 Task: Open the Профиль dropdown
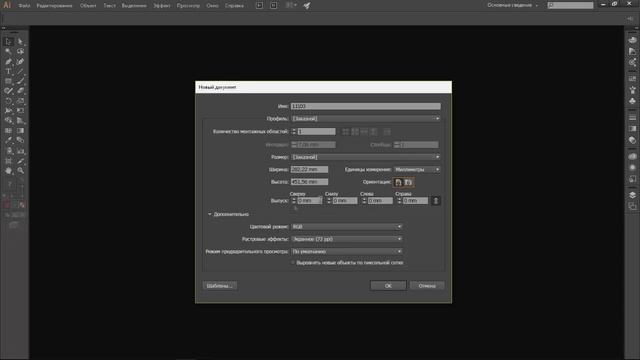366,118
